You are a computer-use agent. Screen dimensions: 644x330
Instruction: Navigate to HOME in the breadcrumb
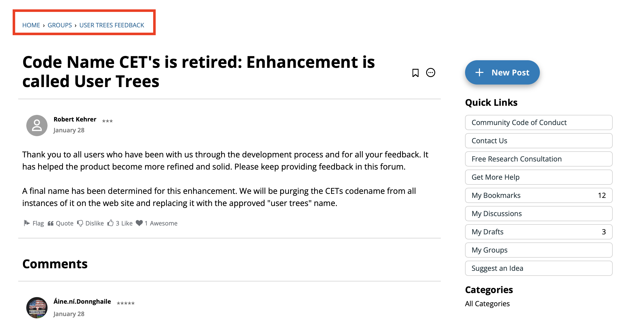coord(31,25)
